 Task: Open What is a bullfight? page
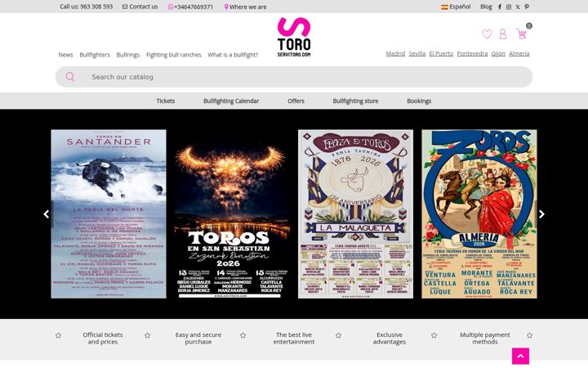(233, 55)
